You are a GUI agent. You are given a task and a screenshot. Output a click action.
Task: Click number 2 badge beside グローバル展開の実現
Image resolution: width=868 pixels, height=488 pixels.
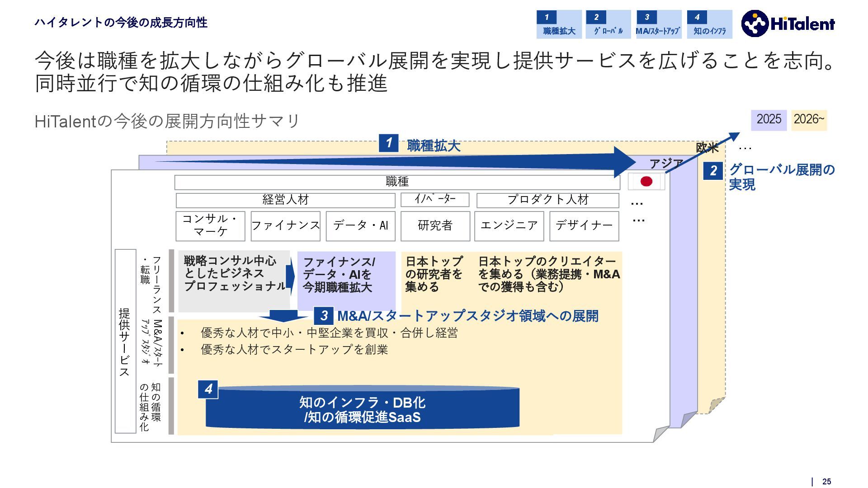[x=713, y=170]
